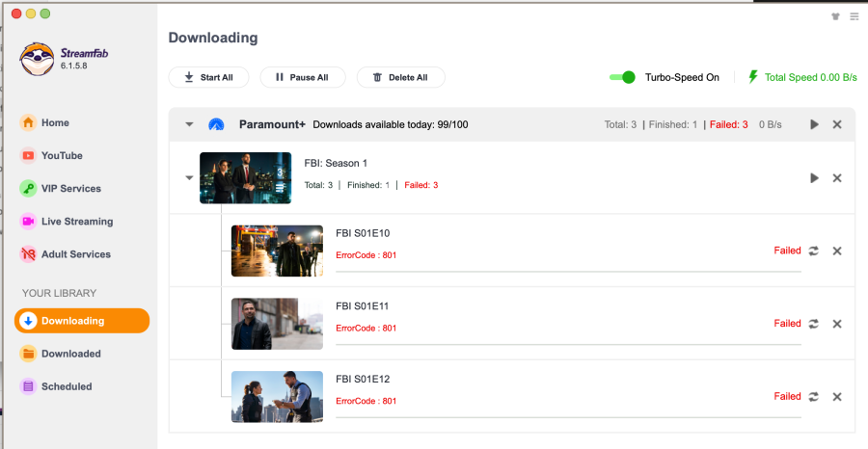Viewport: 868px width, 449px height.
Task: Click the VIP Services key icon
Action: pyautogui.click(x=28, y=189)
